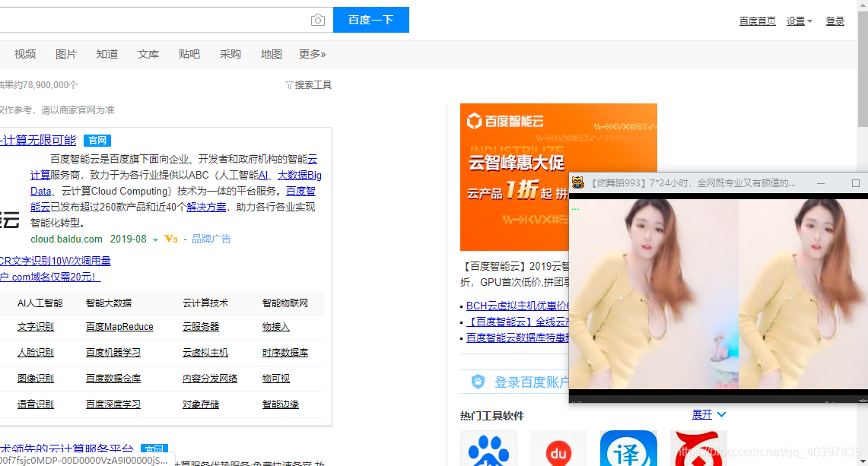Open the 搜索工具 filter
The width and height of the screenshot is (868, 466).
(308, 84)
